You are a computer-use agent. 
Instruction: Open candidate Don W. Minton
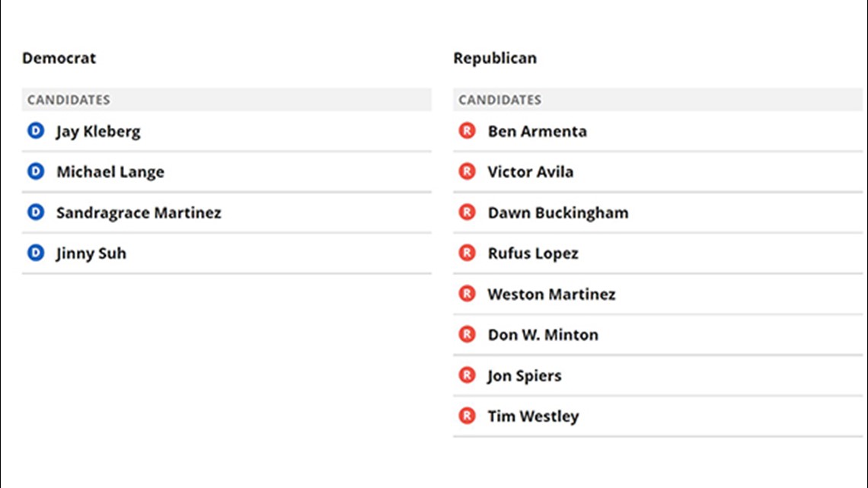[542, 335]
